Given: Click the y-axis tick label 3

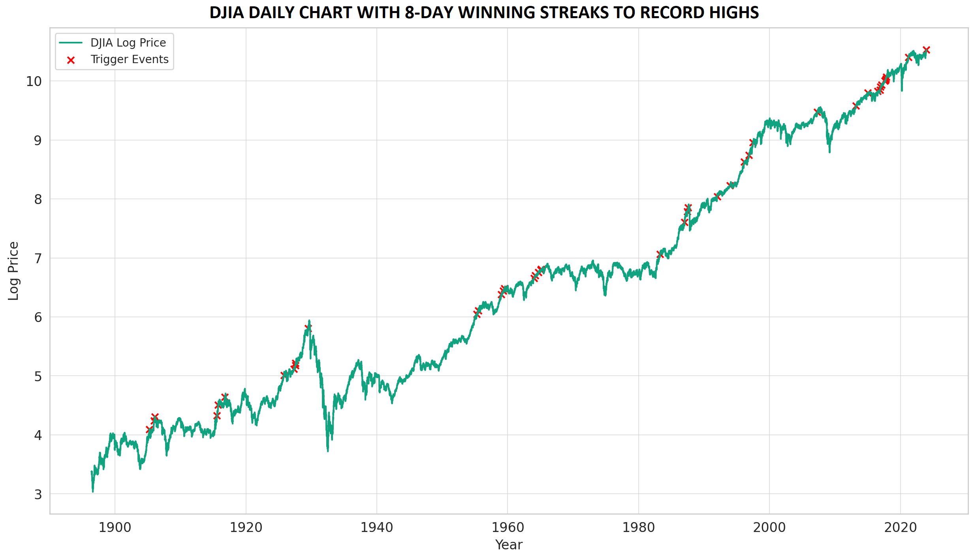Looking at the screenshot, I should pos(38,494).
